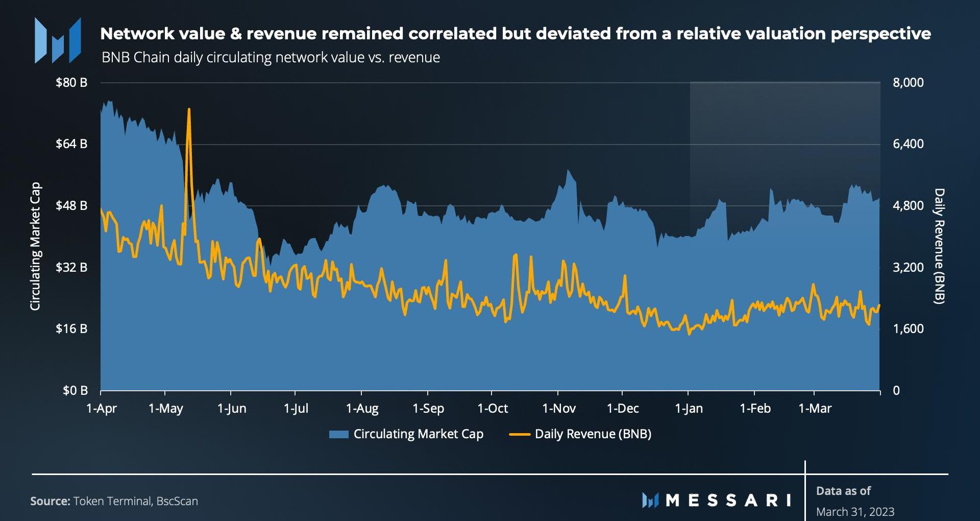980x521 pixels.
Task: Click the small Messari icon beside the footer wordmark
Action: [650, 500]
